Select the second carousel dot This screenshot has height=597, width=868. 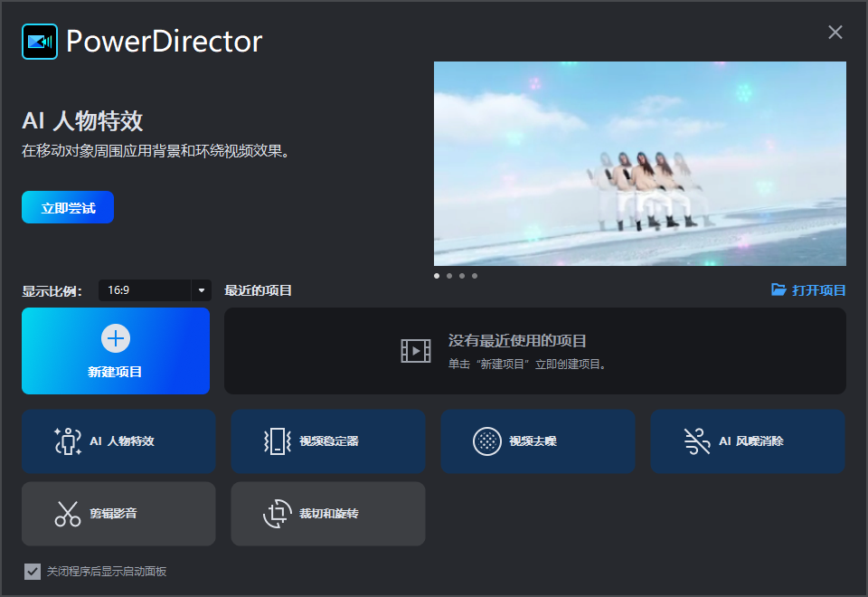point(449,276)
